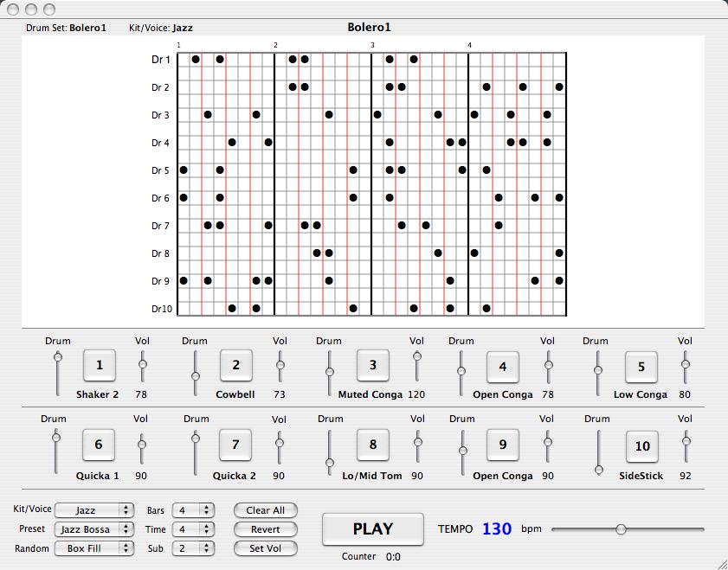Image resolution: width=728 pixels, height=570 pixels.
Task: Trigger drum pad 8 Lo/Mid Tom
Action: [373, 445]
